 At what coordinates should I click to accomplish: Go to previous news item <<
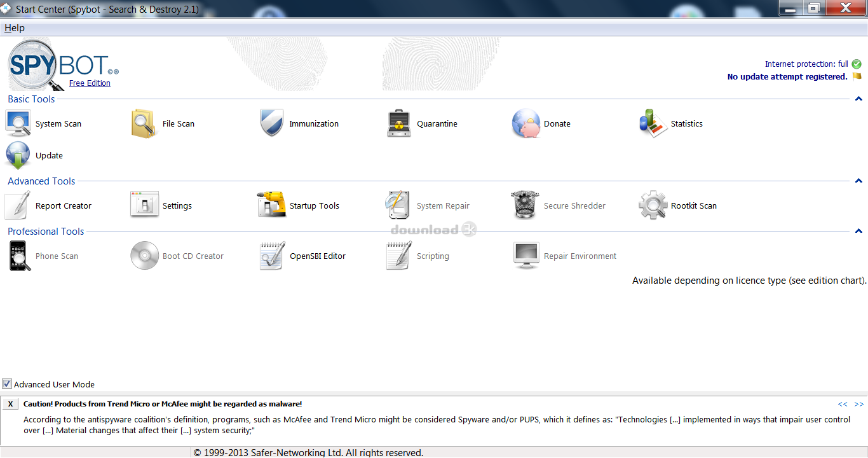point(843,404)
